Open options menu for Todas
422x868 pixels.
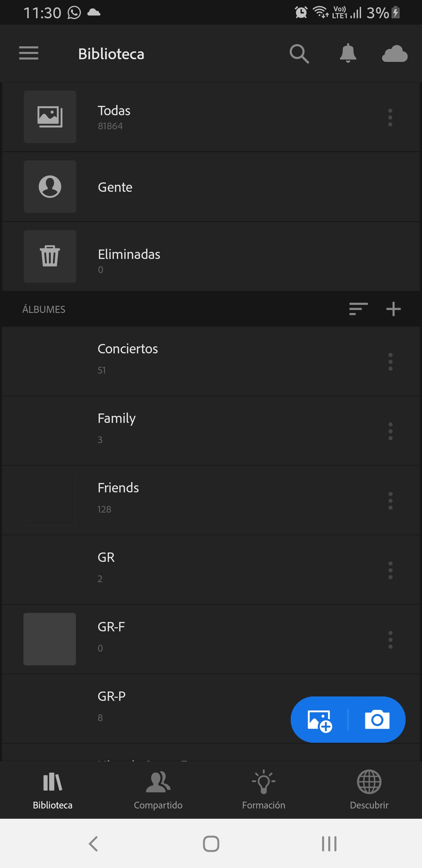(x=390, y=117)
